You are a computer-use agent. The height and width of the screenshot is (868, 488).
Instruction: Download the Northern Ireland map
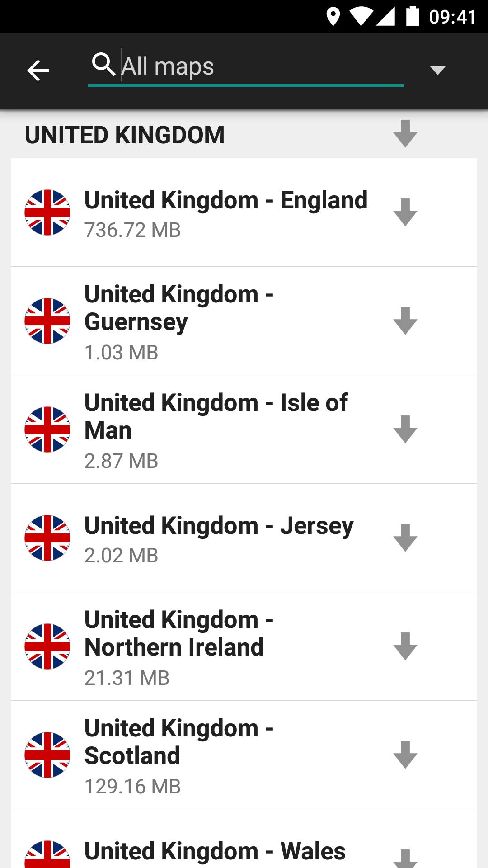(405, 646)
